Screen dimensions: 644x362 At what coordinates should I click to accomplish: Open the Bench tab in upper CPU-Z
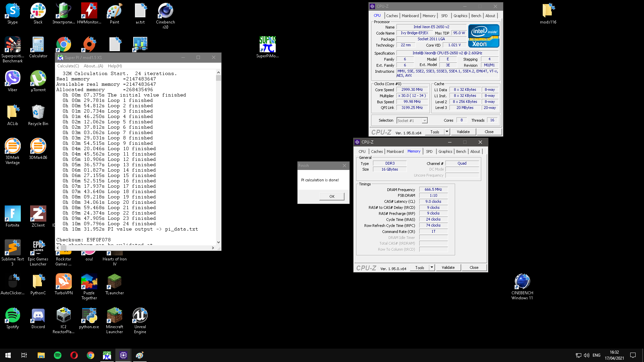476,16
